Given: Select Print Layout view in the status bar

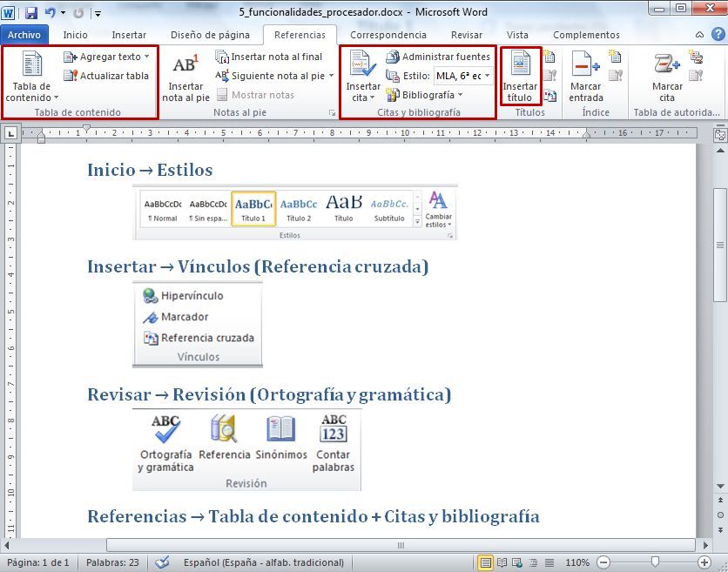Looking at the screenshot, I should [x=486, y=562].
